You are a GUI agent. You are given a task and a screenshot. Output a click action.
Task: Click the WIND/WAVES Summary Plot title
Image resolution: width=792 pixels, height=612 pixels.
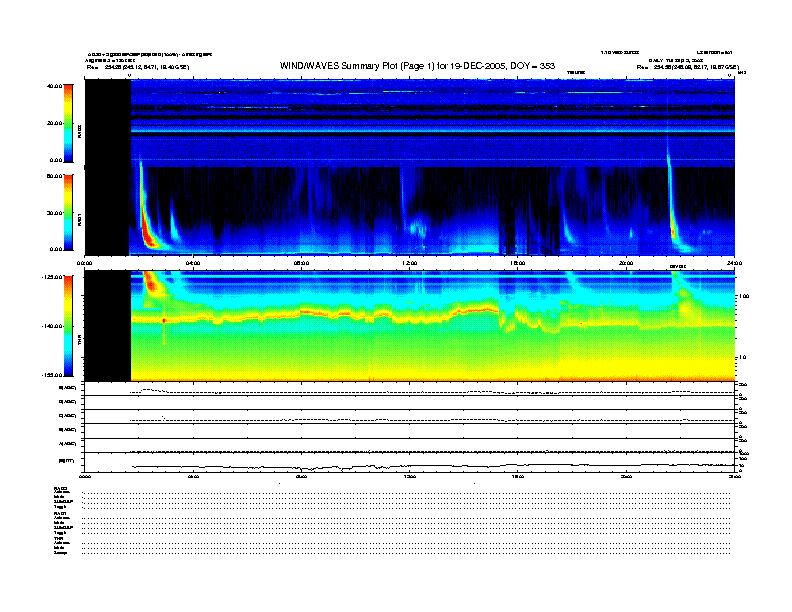coord(417,66)
